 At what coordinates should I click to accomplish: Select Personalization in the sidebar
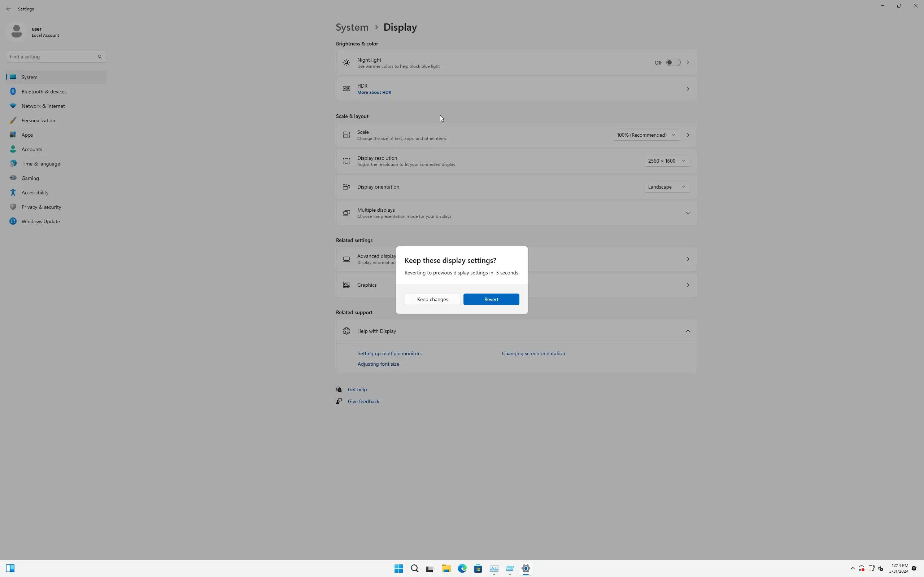point(38,120)
